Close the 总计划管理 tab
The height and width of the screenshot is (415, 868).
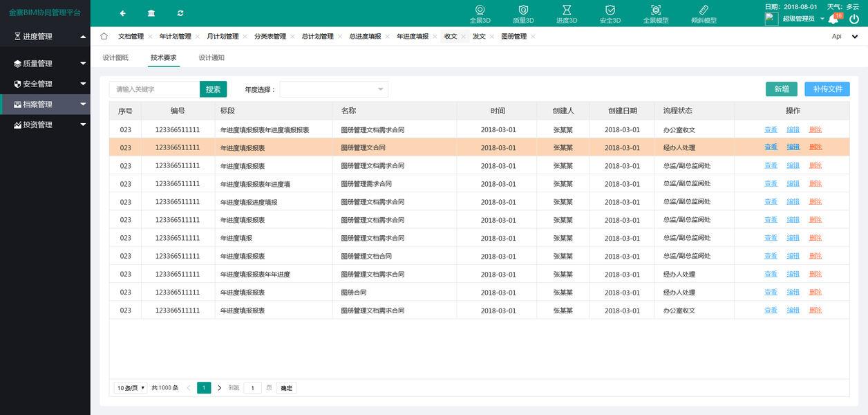(x=340, y=37)
